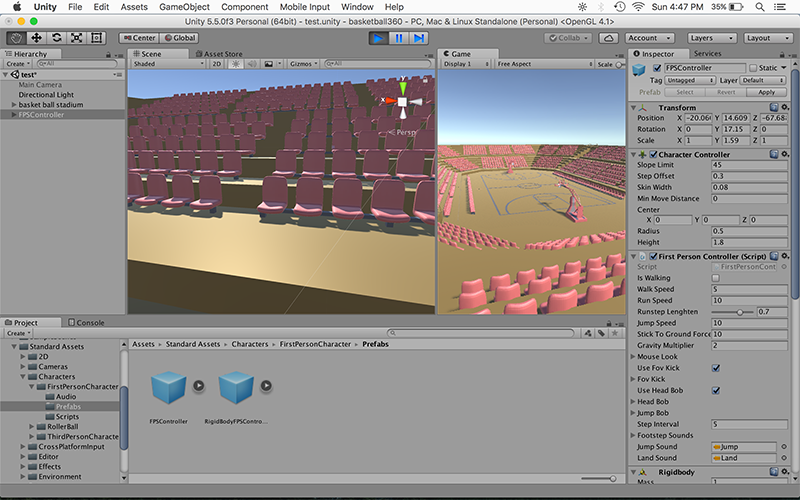Image resolution: width=800 pixels, height=500 pixels.
Task: Pick Land Sound object selector circle
Action: click(x=784, y=458)
